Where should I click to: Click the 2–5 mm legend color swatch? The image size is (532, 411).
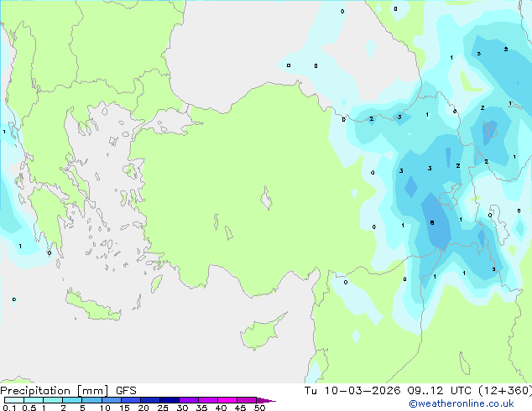72,400
